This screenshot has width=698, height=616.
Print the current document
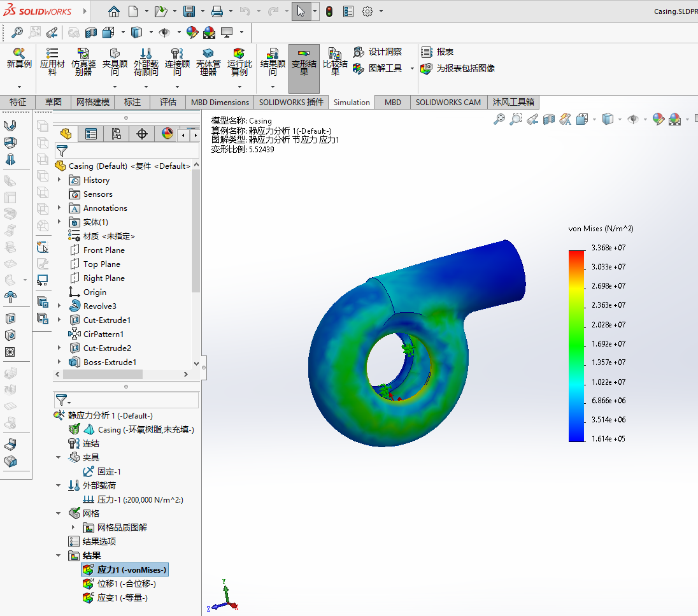(217, 11)
